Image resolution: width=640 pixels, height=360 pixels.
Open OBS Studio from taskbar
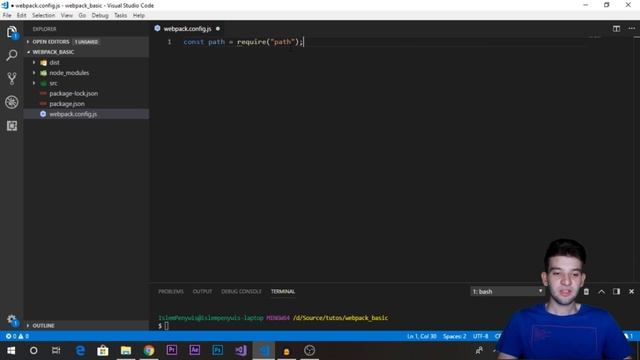point(309,351)
